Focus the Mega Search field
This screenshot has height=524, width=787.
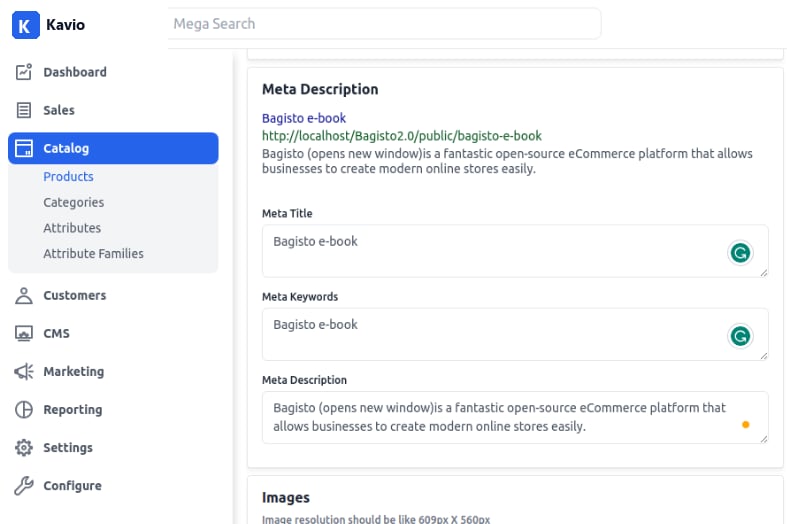click(384, 24)
